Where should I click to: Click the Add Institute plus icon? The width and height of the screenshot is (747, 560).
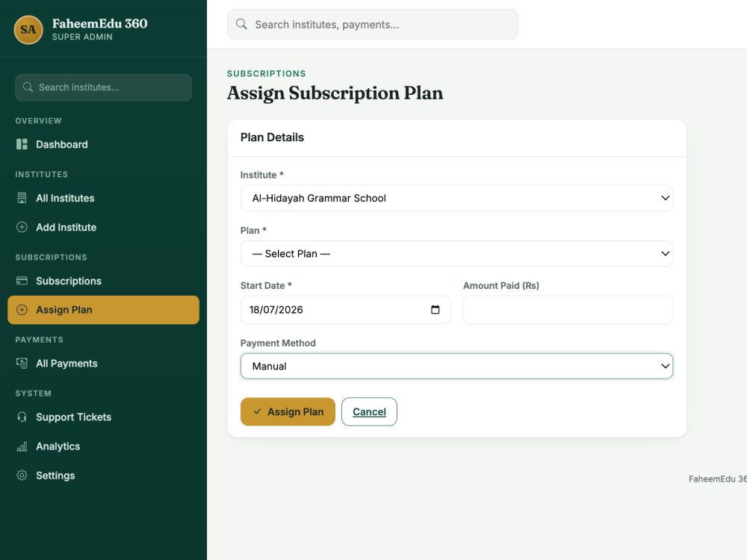click(x=22, y=227)
